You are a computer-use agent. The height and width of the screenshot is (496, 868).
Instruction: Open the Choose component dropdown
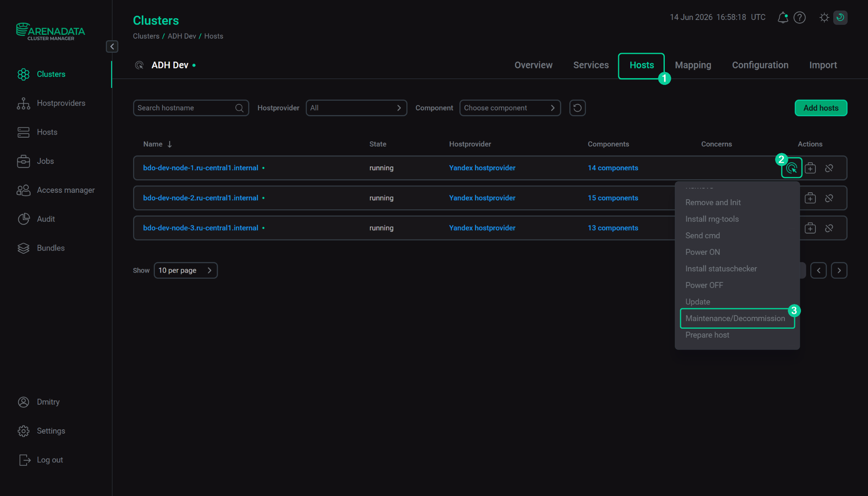[510, 108]
